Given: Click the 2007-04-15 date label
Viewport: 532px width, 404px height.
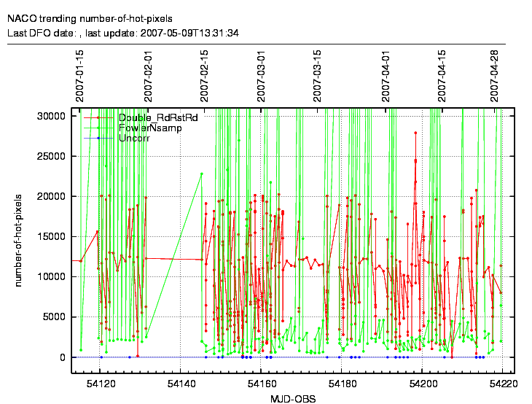Looking at the screenshot, I should [x=442, y=75].
